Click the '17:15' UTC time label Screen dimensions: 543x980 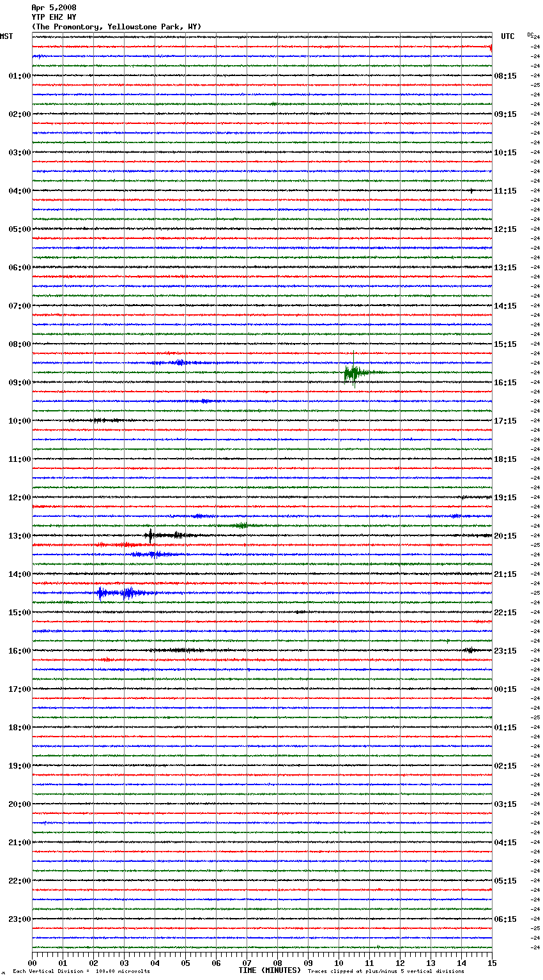[x=505, y=421]
